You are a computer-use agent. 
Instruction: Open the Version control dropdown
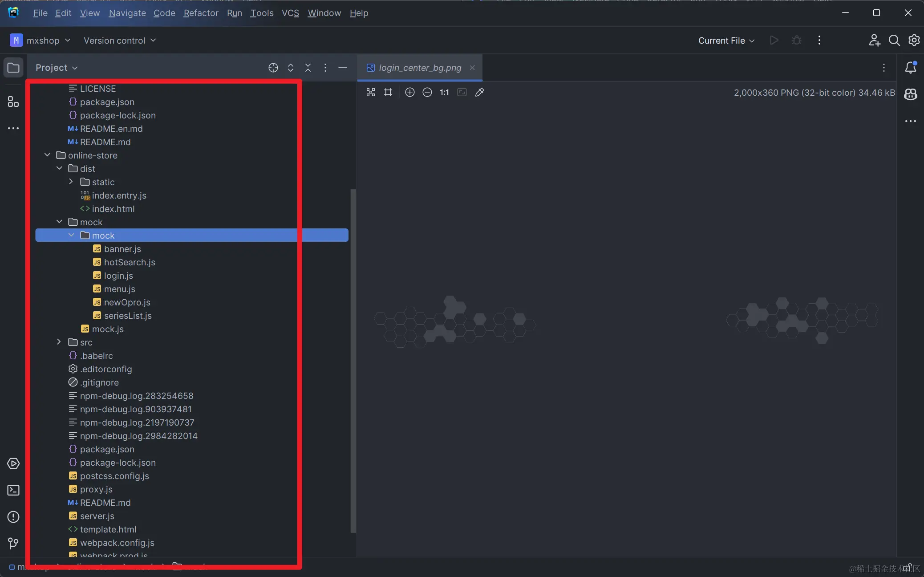pyautogui.click(x=119, y=41)
